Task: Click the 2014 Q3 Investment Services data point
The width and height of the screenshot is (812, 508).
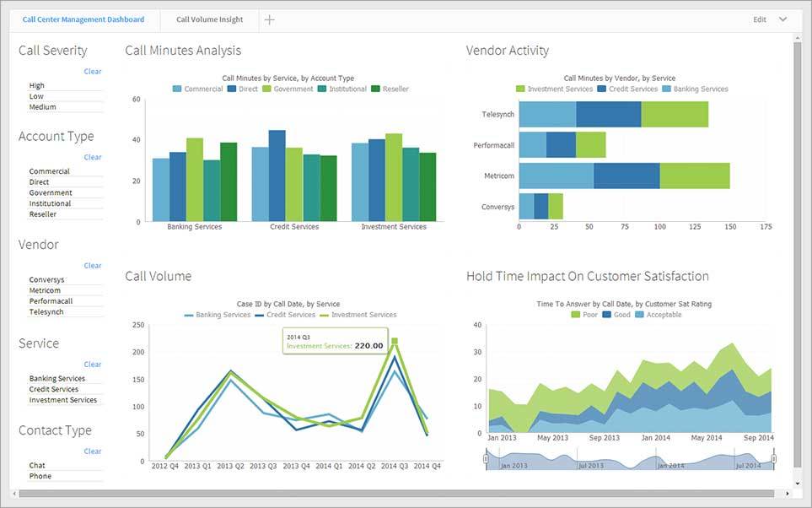Action: [394, 341]
